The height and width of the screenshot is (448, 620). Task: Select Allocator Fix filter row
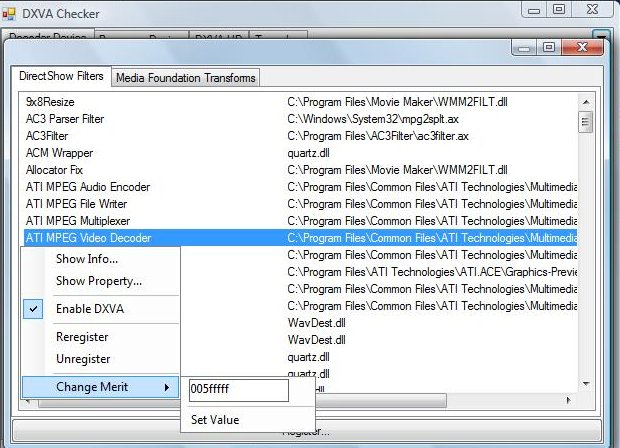click(x=301, y=170)
